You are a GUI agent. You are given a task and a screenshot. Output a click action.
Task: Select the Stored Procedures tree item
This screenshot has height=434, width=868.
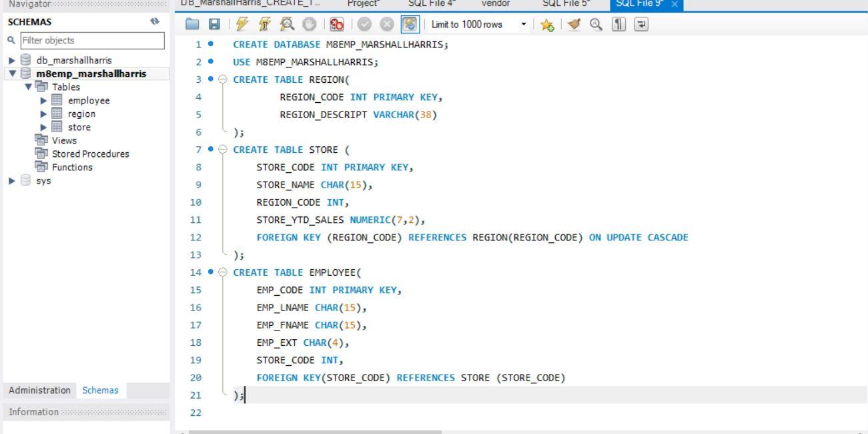90,154
